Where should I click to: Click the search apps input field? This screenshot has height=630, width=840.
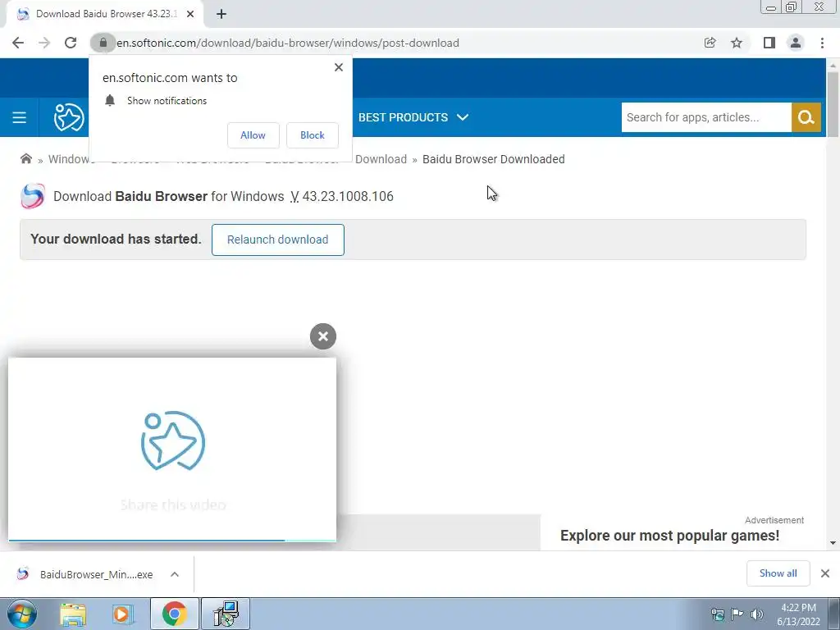[x=706, y=117]
